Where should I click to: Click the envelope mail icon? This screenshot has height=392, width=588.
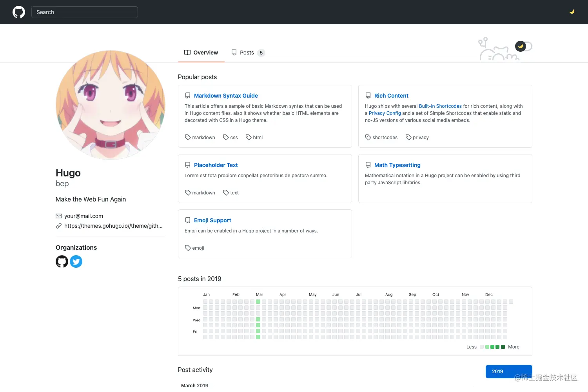(x=59, y=216)
